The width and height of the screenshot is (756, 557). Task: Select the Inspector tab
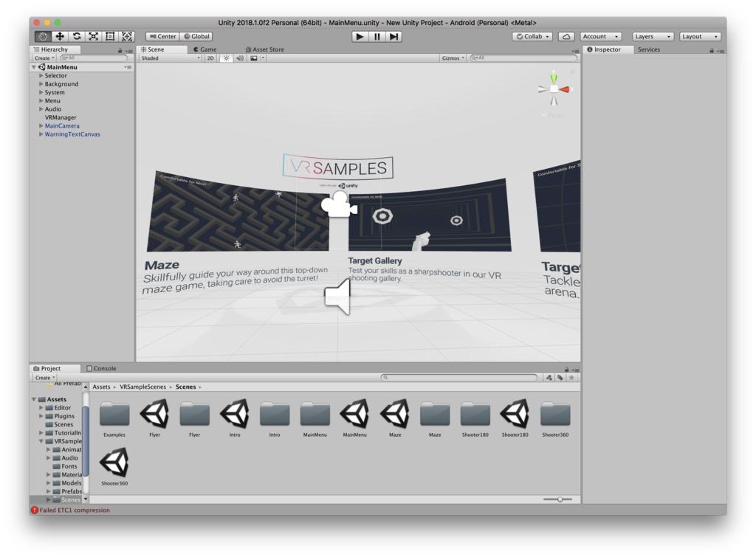click(x=608, y=49)
